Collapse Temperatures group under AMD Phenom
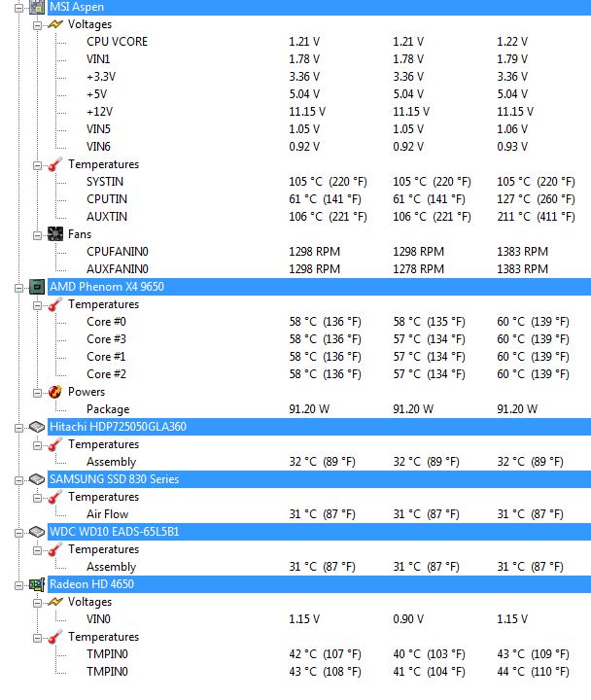 (x=38, y=306)
